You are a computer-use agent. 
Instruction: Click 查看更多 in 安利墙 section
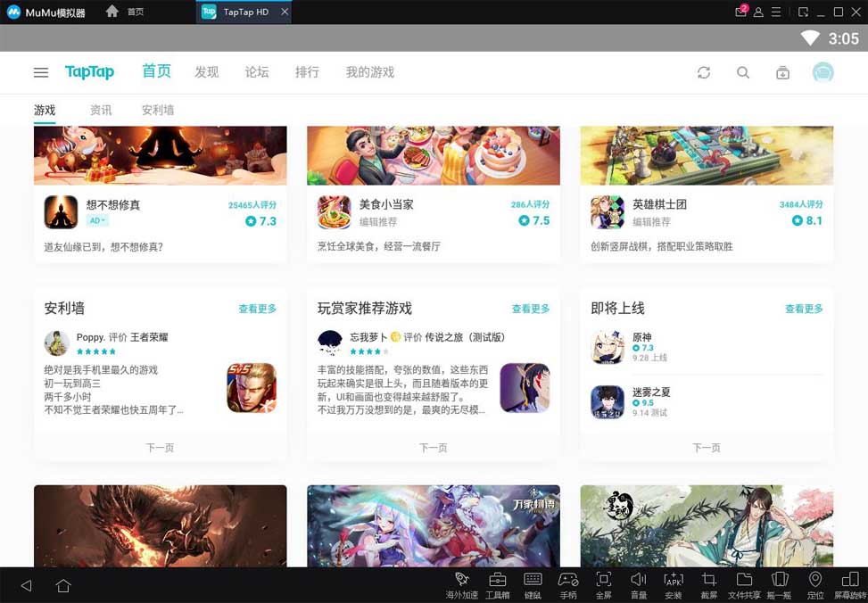258,309
